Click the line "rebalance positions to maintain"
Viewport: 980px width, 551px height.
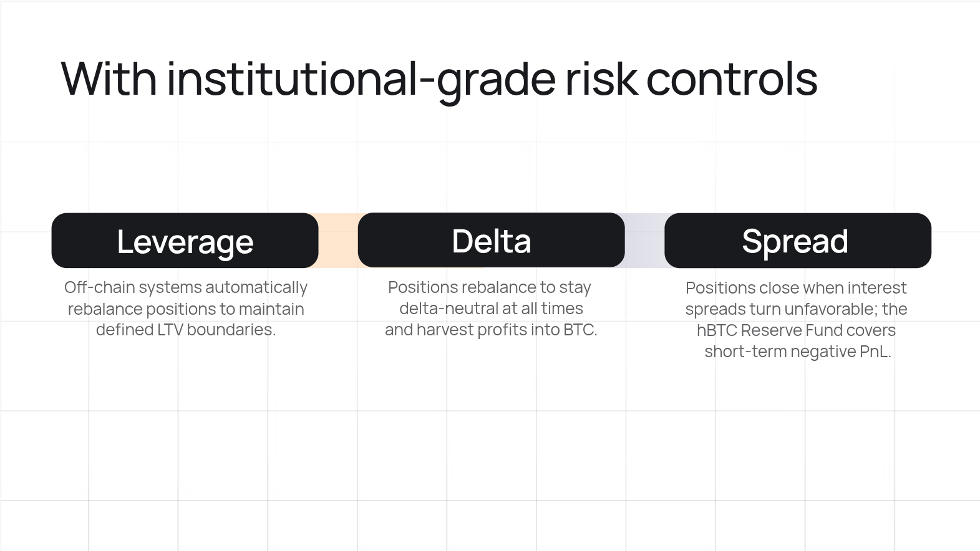point(186,309)
